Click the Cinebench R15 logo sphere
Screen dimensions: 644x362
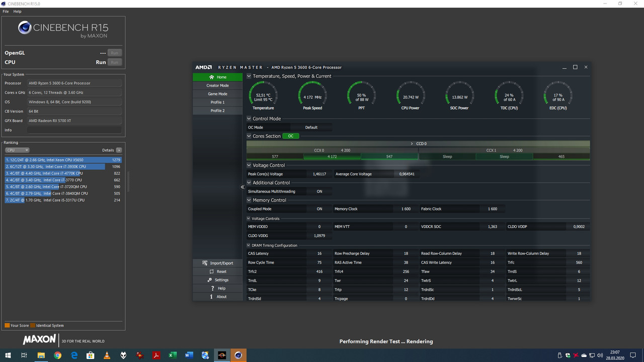(x=25, y=28)
